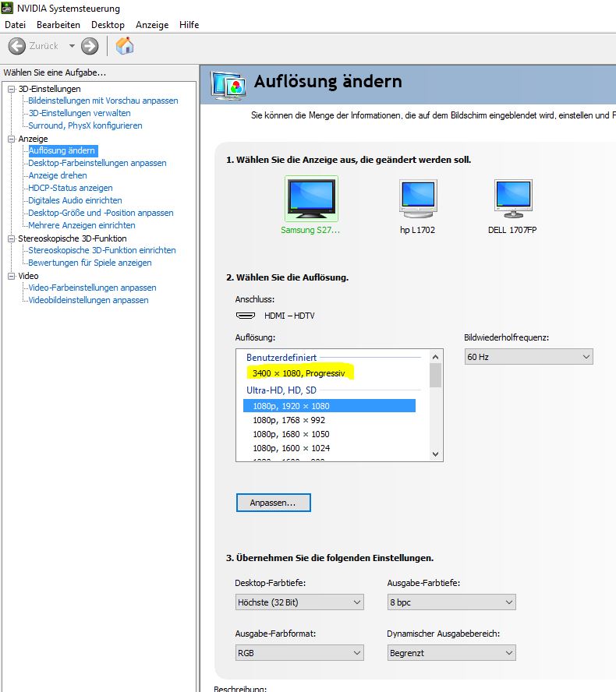Open Mehrere Anzeigen einrichten
The width and height of the screenshot is (616, 692).
[82, 225]
